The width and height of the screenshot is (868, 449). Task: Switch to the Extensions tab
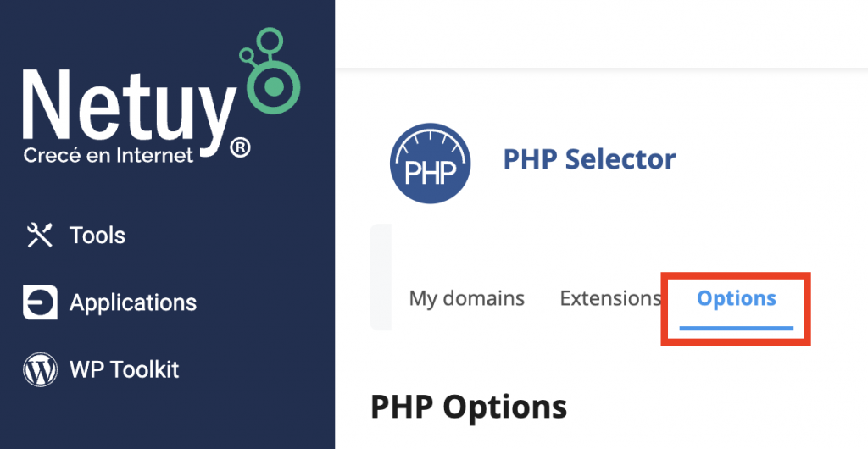[610, 298]
